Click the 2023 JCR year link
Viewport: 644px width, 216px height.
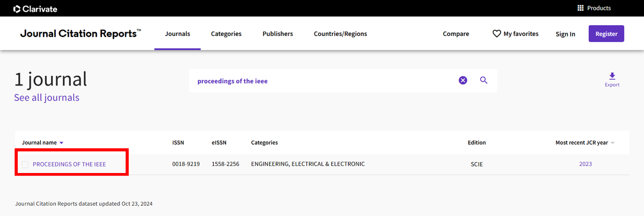pos(585,164)
